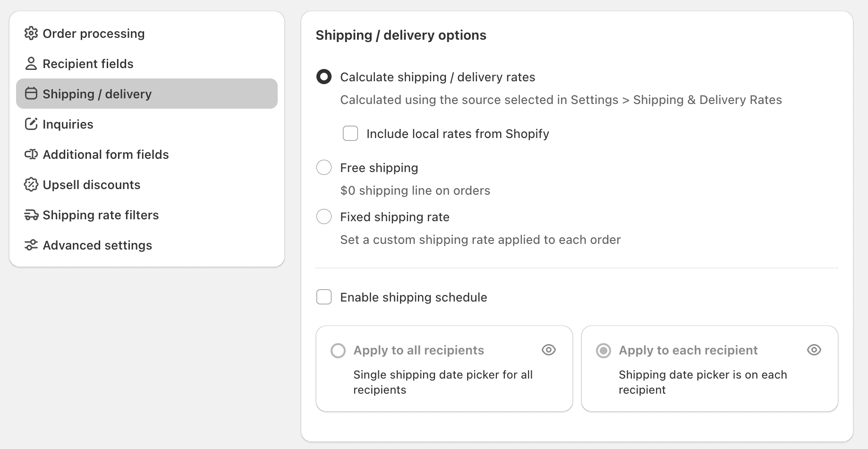Open the Upsell discounts section

[x=92, y=185]
